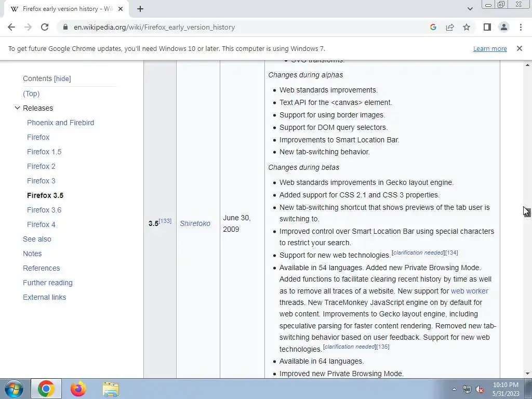Hide the Contents sidebar
The height and width of the screenshot is (399, 532).
point(62,79)
